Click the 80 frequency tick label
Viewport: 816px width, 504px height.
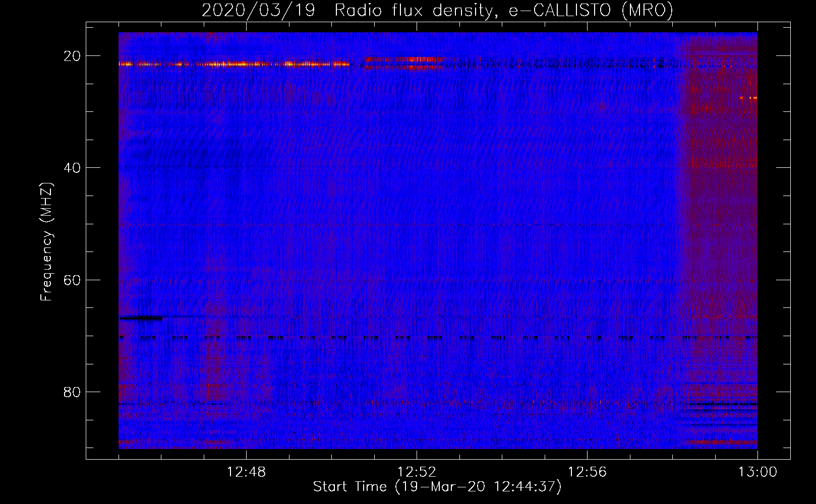point(72,392)
